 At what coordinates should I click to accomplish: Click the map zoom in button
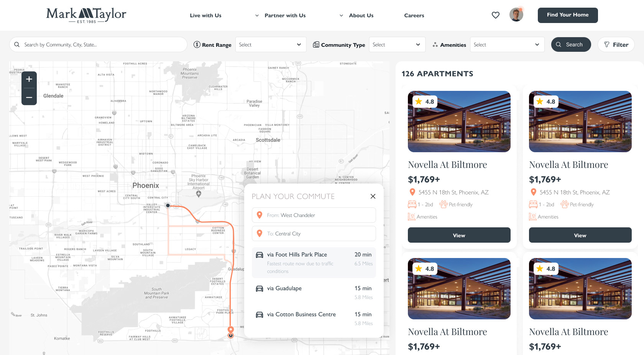29,79
